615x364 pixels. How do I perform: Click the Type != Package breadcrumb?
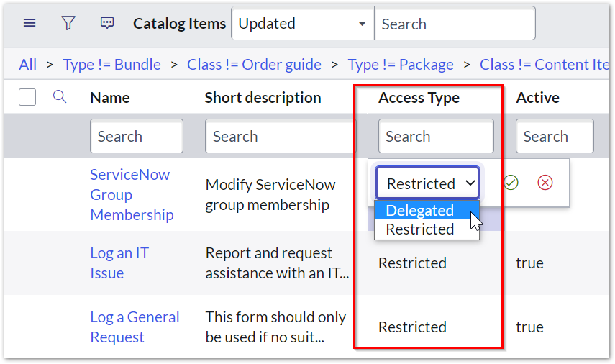(x=401, y=65)
